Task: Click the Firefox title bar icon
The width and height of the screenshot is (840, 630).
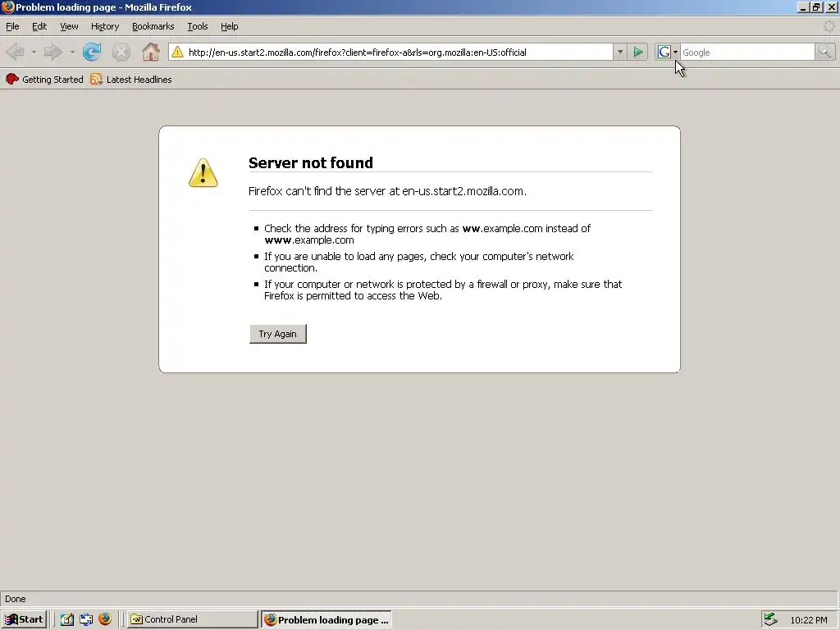Action: (x=7, y=7)
